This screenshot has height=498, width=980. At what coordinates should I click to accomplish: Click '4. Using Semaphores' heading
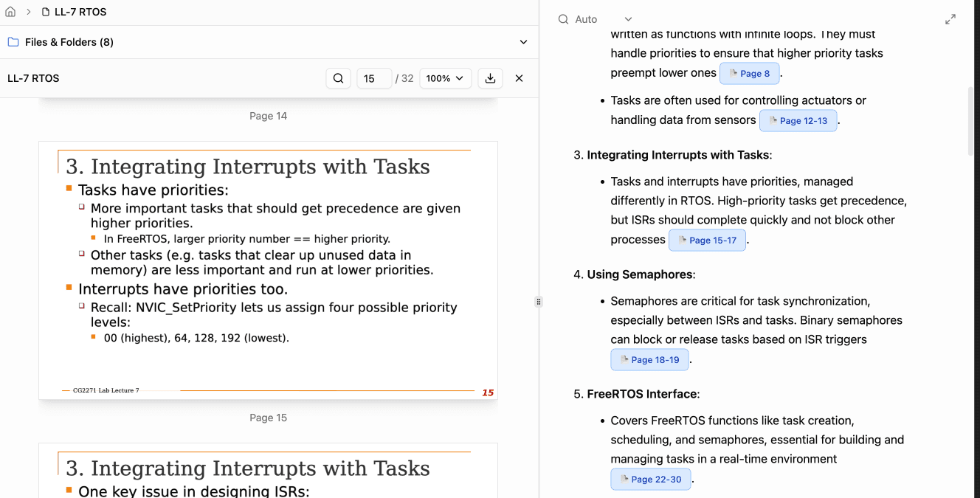[640, 274]
